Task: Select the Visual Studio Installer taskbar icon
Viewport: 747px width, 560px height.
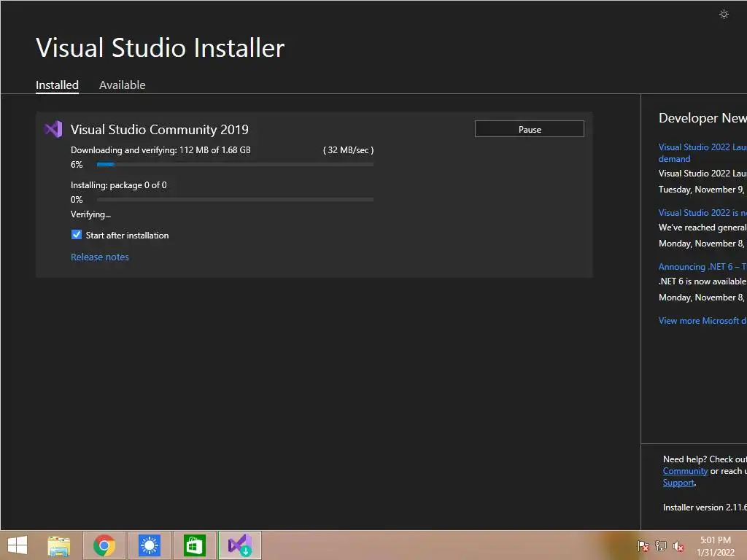Action: [239, 545]
